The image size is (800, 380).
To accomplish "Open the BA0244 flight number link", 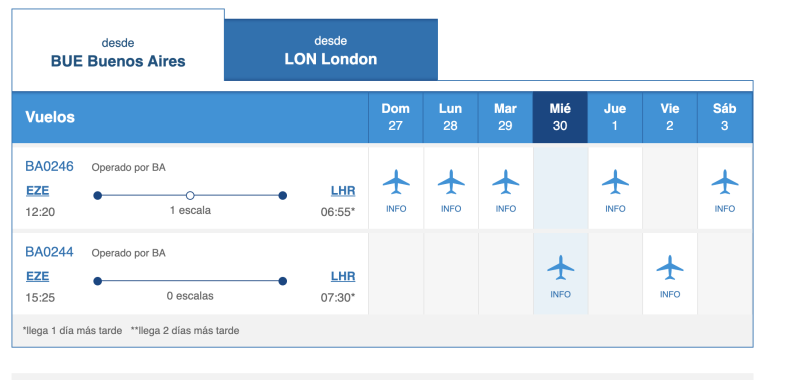I will (x=49, y=252).
